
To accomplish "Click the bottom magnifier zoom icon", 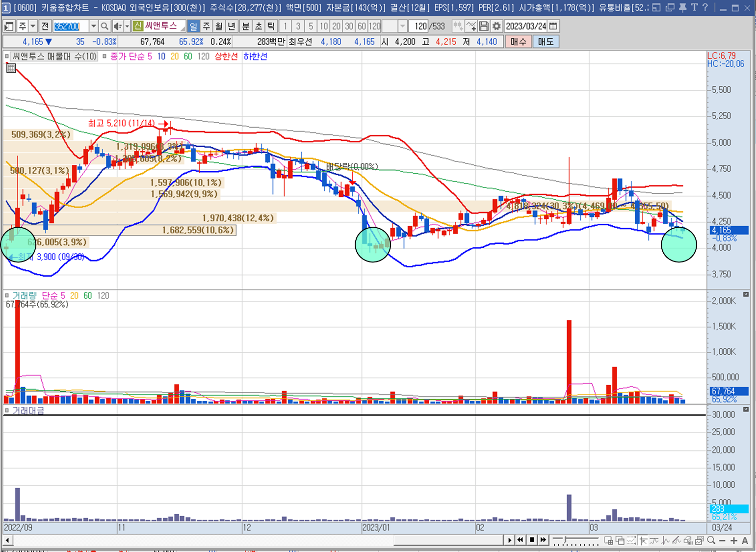I will point(711,540).
